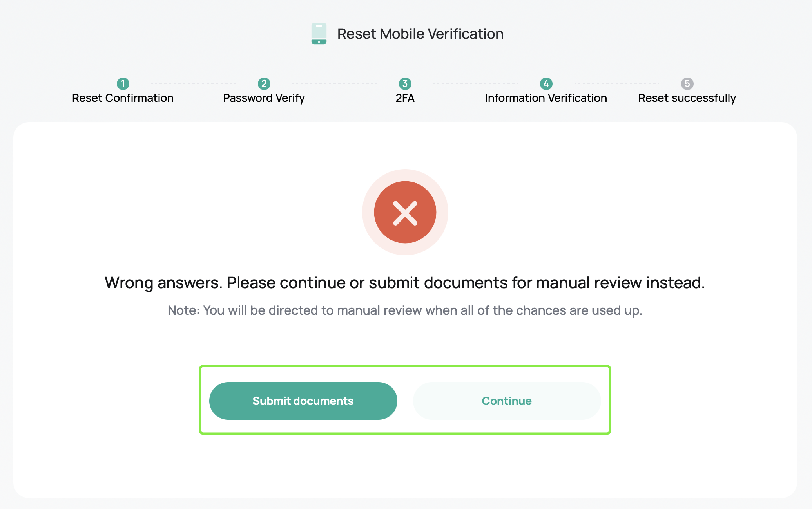Click the manual review note text
Screen dimensions: 812x509
point(405,310)
